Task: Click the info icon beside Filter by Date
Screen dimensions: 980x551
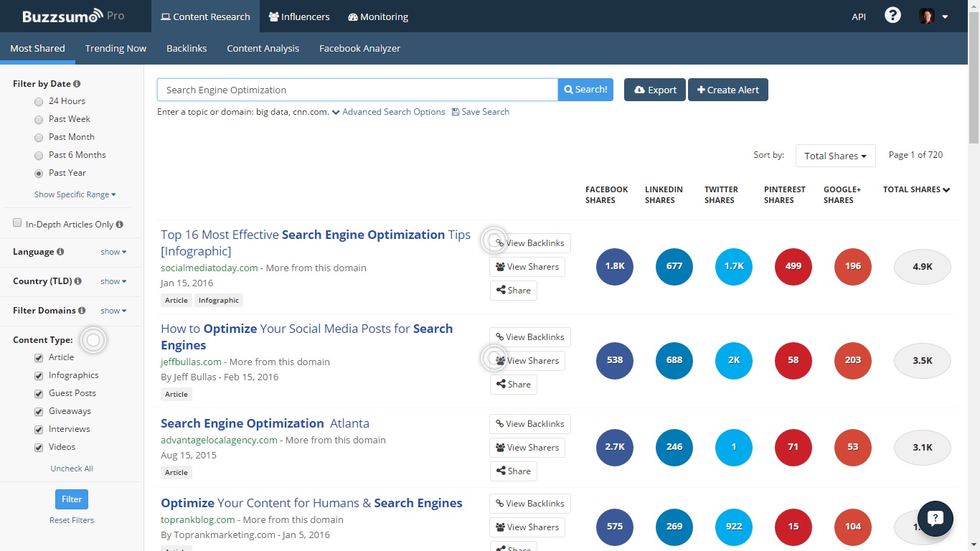Action: point(77,84)
